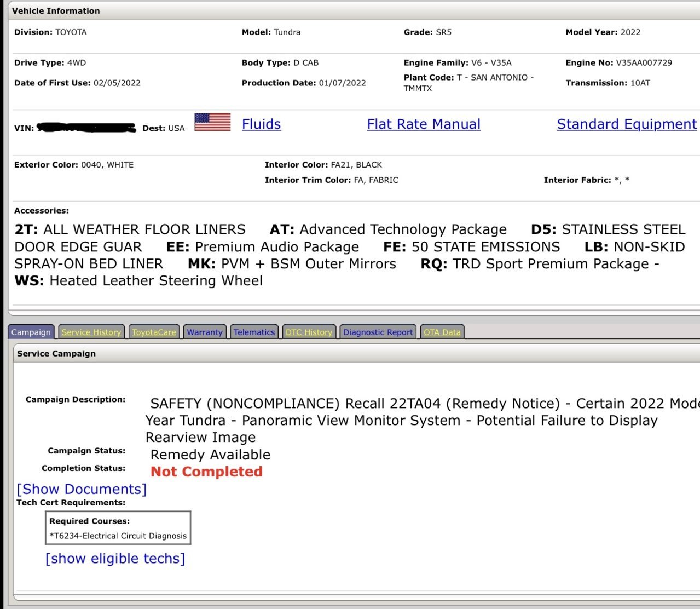Click the WS Heated Leather Steering Wheel accessory
Image resolution: width=700 pixels, height=609 pixels.
(138, 280)
